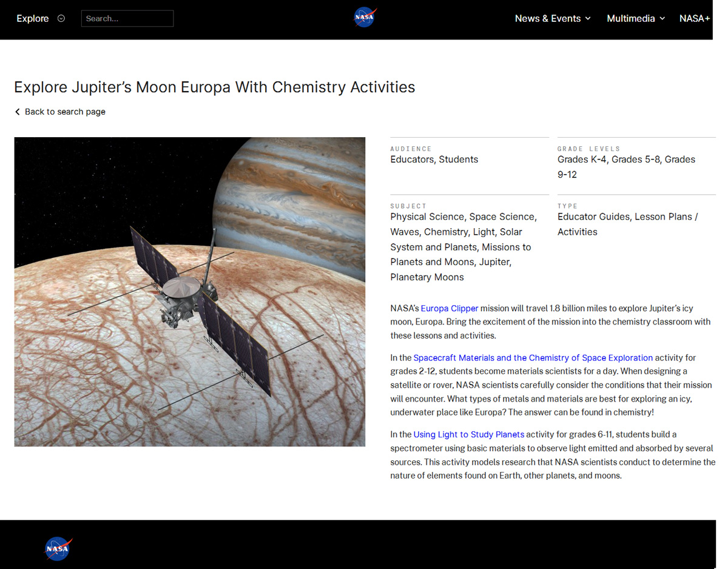Click the Search input field
The height and width of the screenshot is (569, 728).
pos(127,18)
